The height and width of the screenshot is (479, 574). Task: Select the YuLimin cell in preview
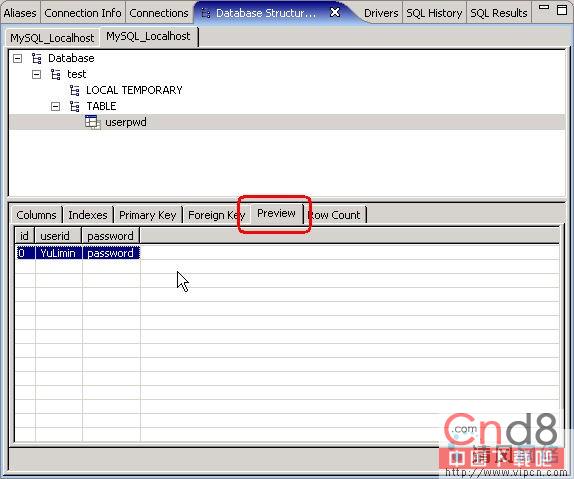coord(59,253)
